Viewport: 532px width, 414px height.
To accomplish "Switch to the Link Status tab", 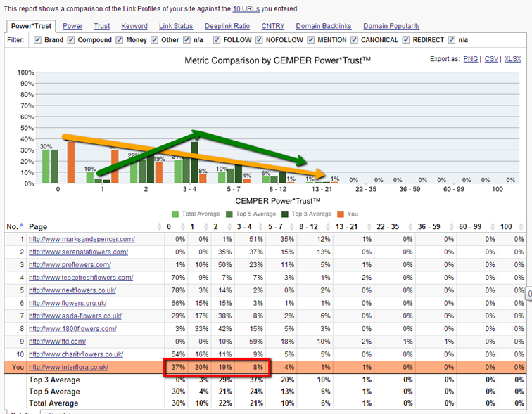I will (x=176, y=26).
